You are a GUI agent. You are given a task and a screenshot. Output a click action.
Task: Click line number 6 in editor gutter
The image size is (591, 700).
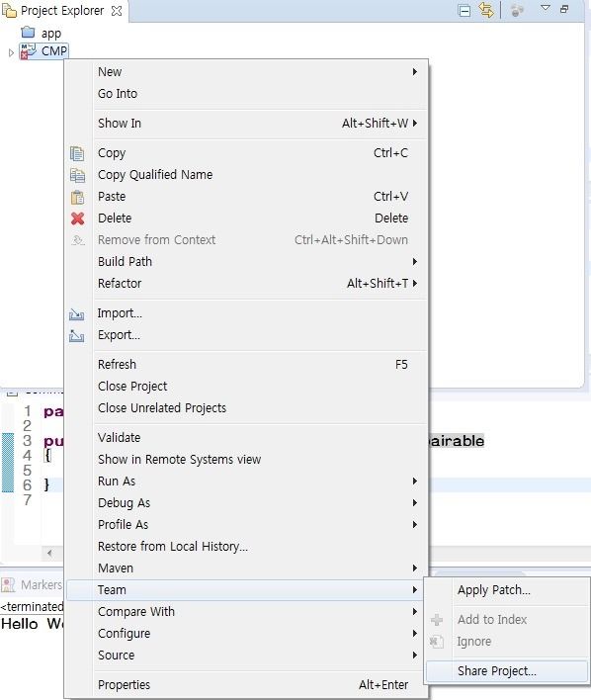pos(28,485)
